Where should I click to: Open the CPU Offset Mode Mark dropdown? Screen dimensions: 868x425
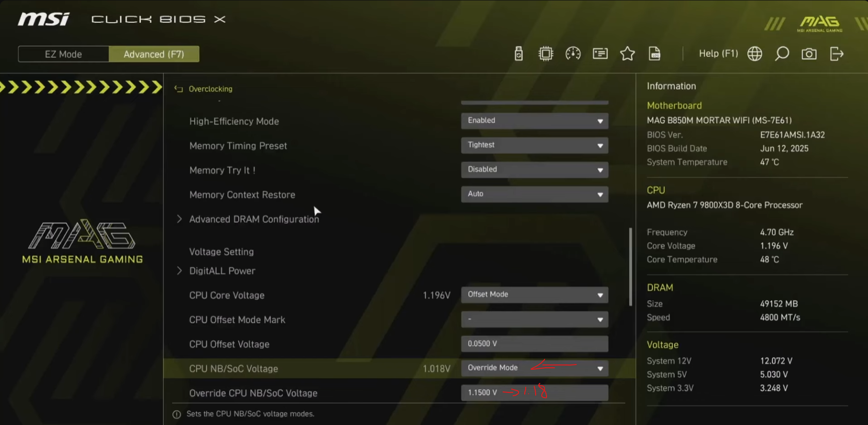tap(535, 319)
